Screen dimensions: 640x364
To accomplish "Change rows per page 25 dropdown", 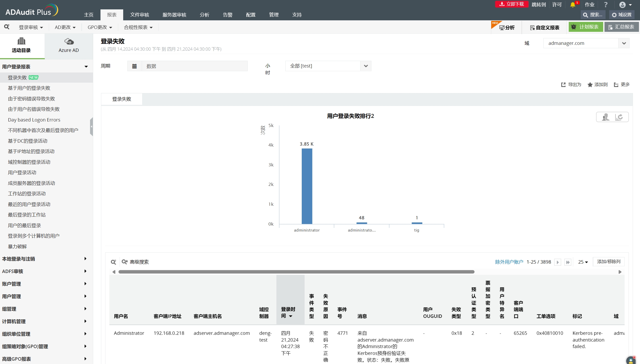I will coord(583,262).
